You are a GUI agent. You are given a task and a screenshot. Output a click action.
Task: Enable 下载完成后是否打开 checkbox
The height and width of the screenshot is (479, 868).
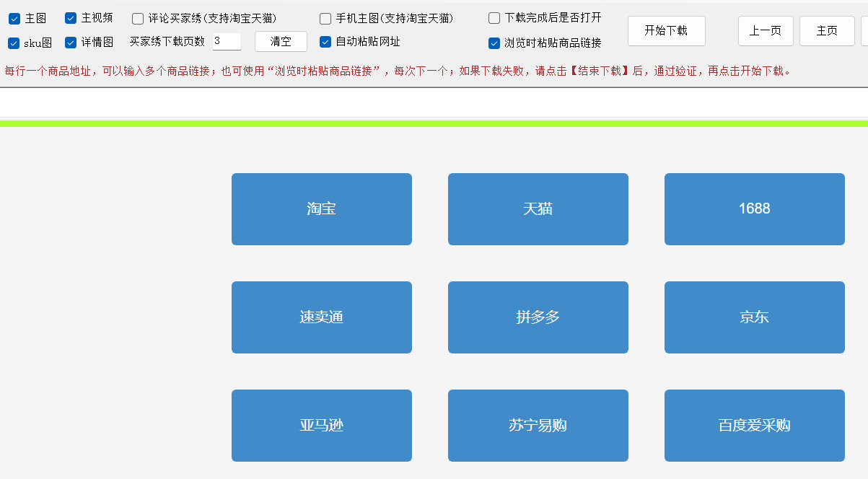(x=494, y=18)
